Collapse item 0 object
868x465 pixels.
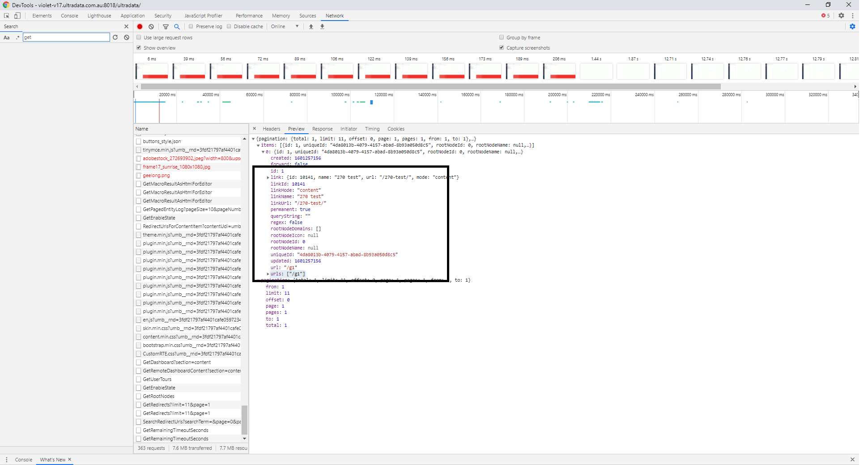[x=263, y=152]
